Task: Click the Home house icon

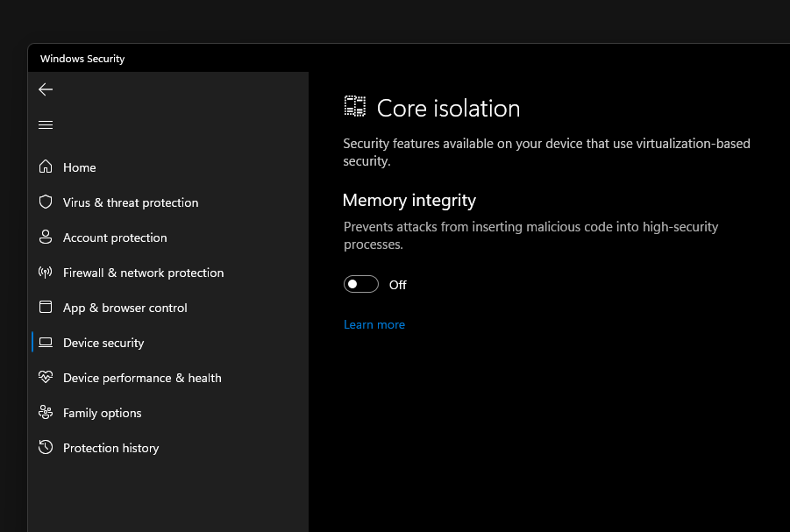Action: pyautogui.click(x=46, y=167)
